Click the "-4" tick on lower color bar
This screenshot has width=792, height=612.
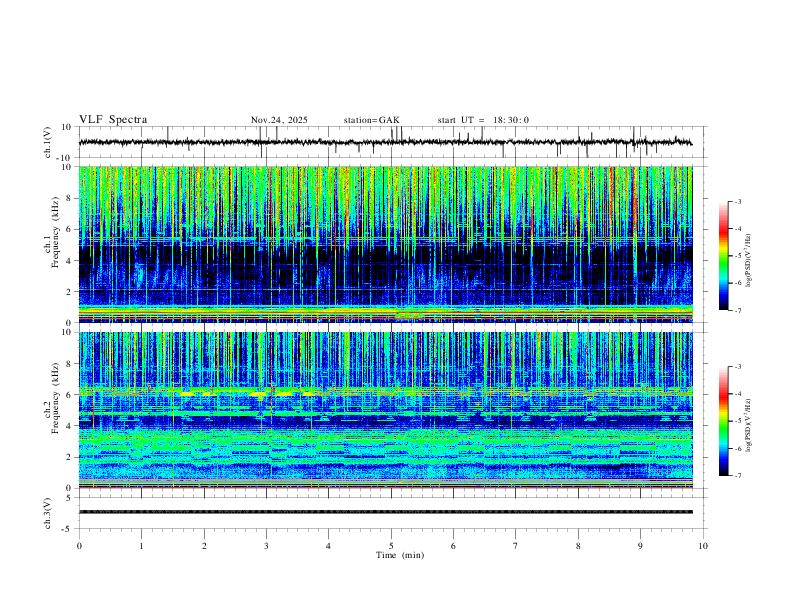tap(737, 394)
